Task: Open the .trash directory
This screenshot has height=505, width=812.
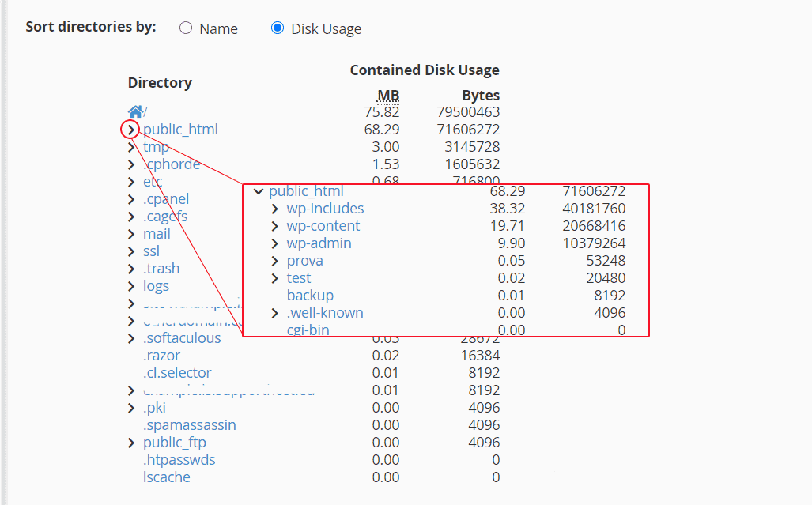Action: (161, 268)
